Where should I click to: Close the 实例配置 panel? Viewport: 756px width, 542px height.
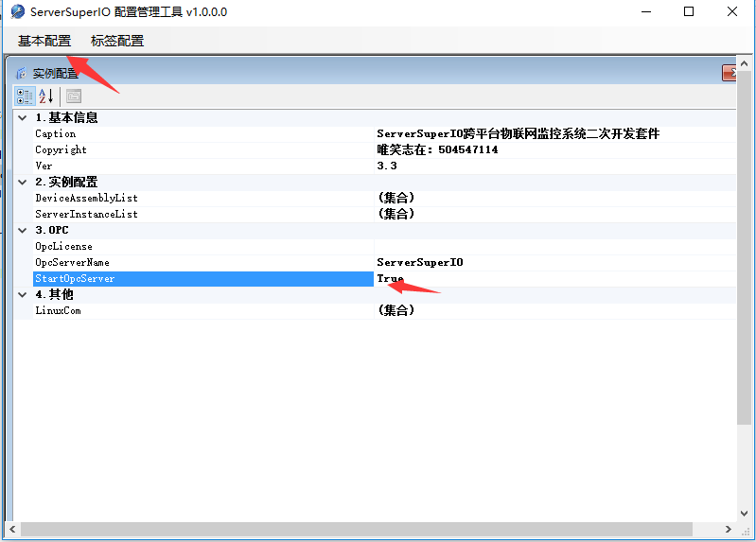click(729, 73)
